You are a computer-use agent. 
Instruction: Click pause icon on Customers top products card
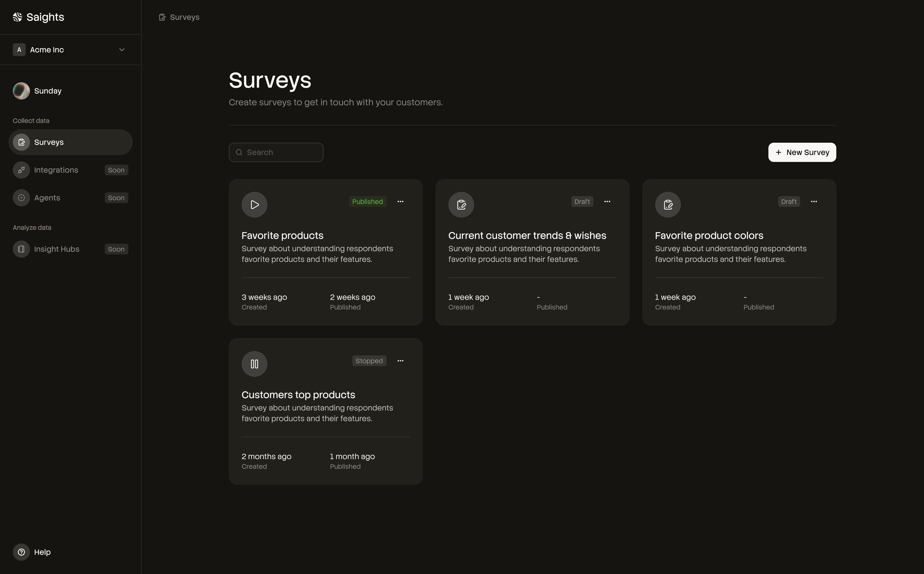click(255, 364)
